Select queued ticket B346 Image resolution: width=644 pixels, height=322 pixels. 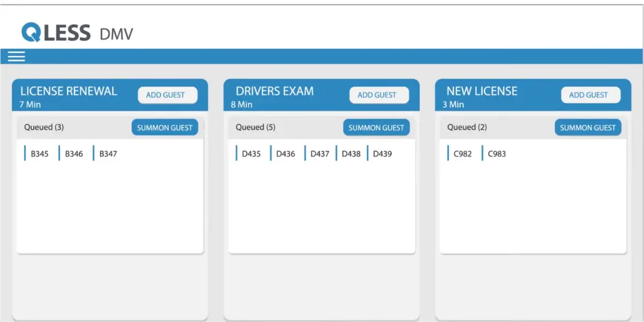(x=71, y=153)
